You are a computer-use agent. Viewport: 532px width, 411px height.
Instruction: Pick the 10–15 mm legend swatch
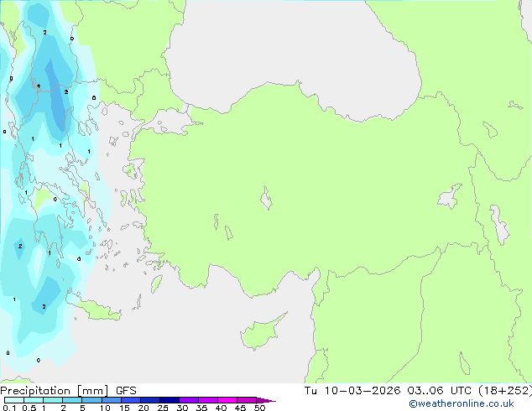[111, 400]
